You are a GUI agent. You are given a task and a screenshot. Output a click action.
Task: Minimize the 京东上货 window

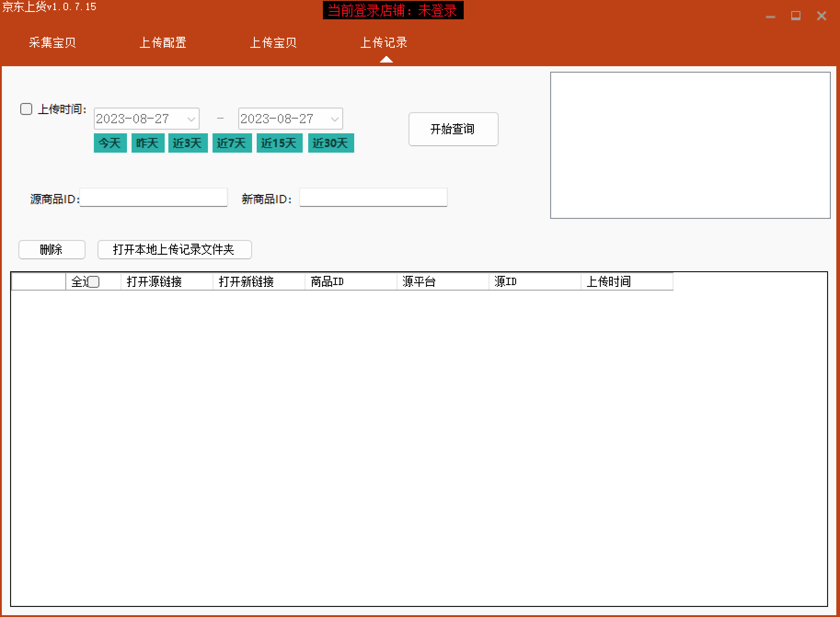click(771, 16)
